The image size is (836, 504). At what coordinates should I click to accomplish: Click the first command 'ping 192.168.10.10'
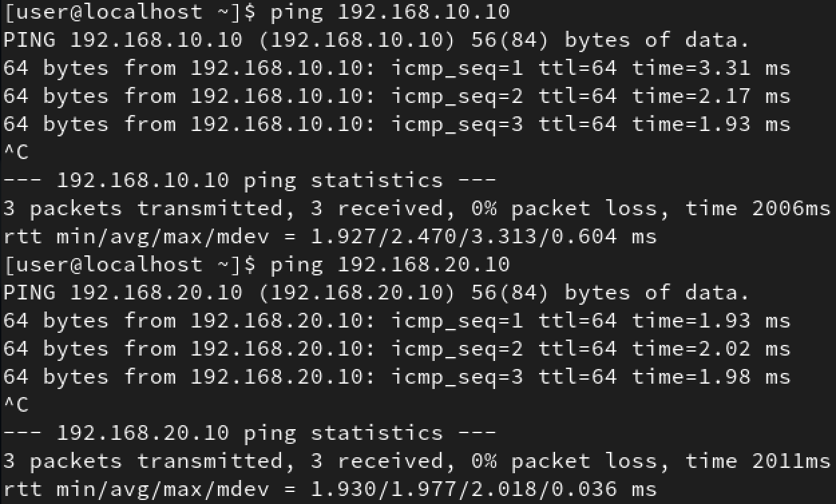click(x=390, y=12)
